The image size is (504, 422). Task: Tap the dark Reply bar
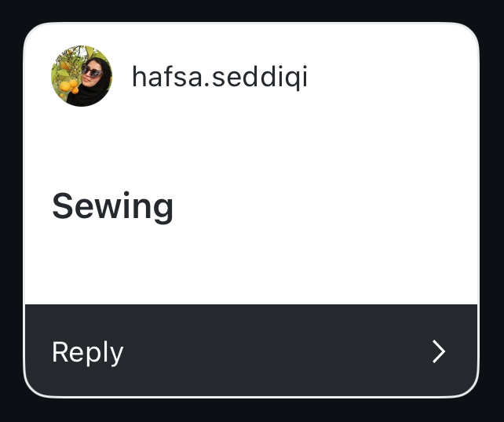click(251, 351)
